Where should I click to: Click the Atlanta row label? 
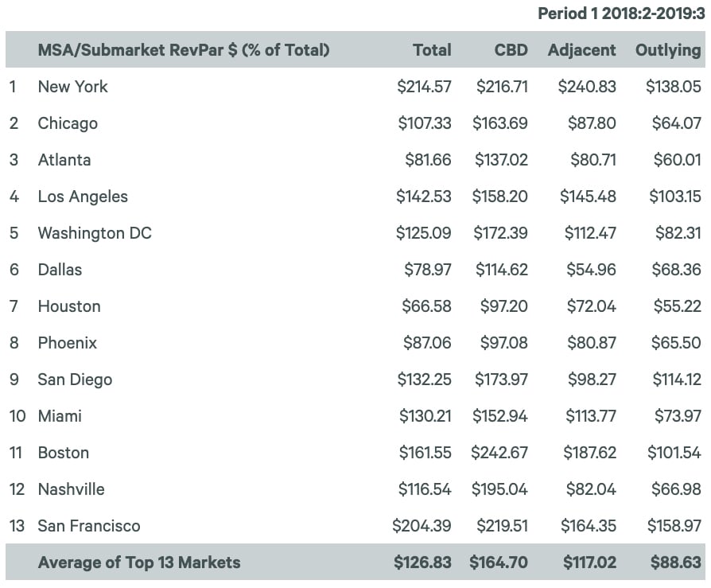[x=64, y=160]
